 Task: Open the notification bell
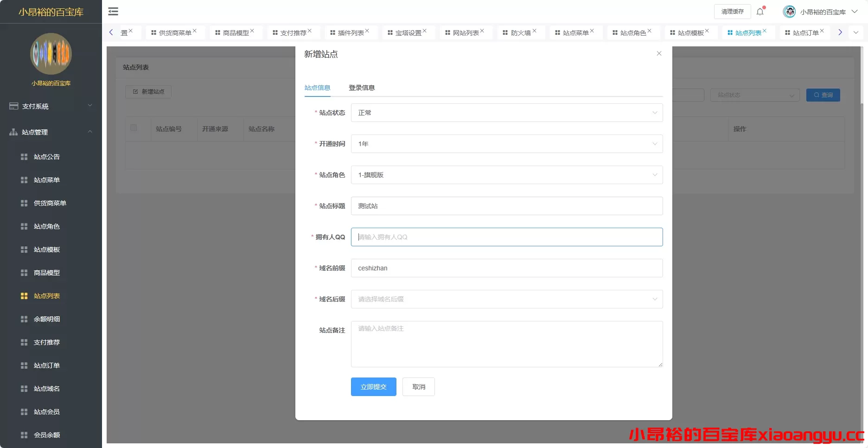(x=759, y=12)
